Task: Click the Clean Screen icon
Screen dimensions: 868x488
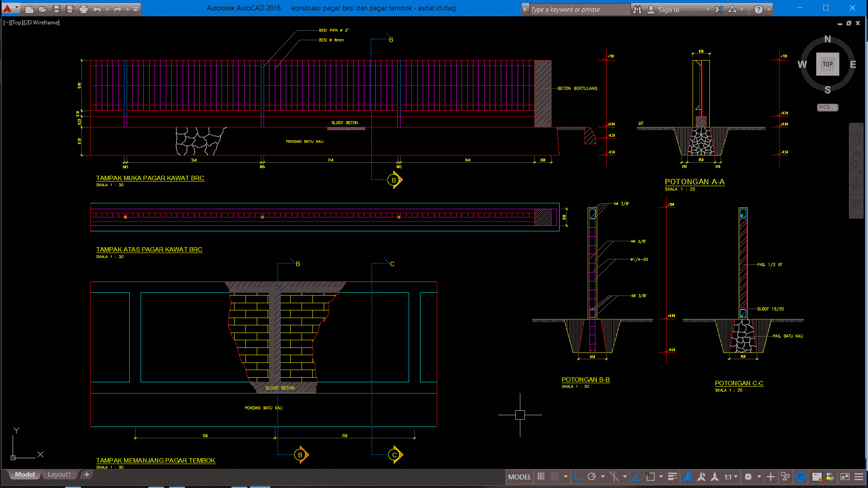Action: pos(844,477)
